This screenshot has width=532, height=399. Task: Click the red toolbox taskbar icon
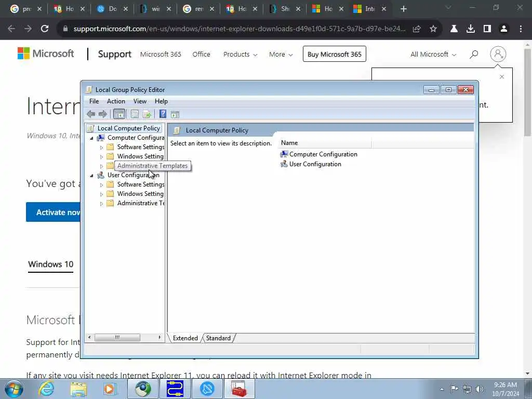[239, 389]
